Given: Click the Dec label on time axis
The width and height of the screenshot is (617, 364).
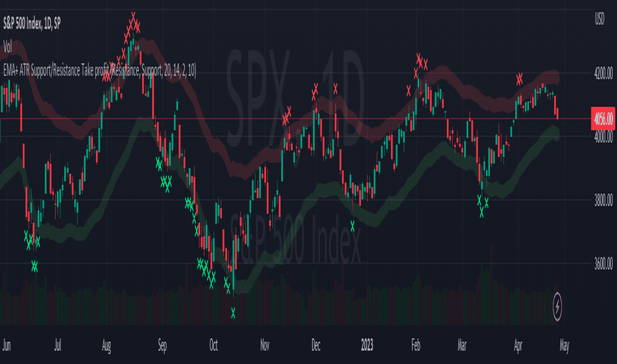Looking at the screenshot, I should pyautogui.click(x=316, y=345).
